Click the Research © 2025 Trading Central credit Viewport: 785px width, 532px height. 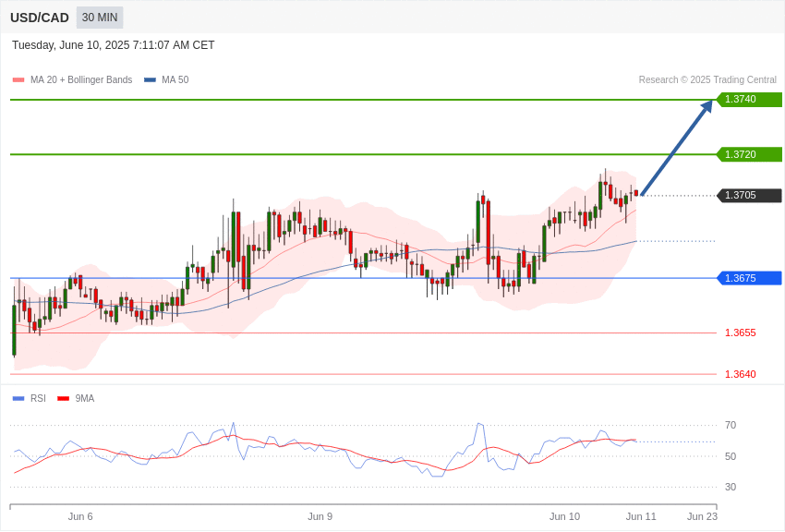click(707, 80)
